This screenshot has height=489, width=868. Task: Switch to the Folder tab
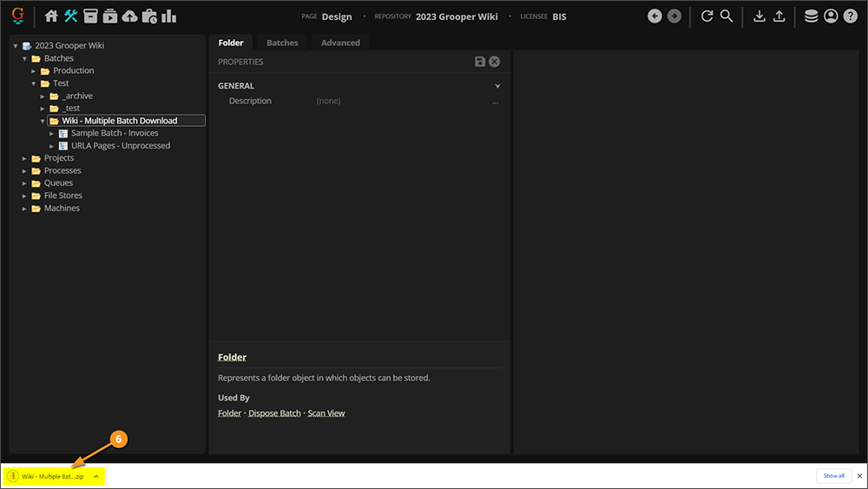[x=231, y=43]
